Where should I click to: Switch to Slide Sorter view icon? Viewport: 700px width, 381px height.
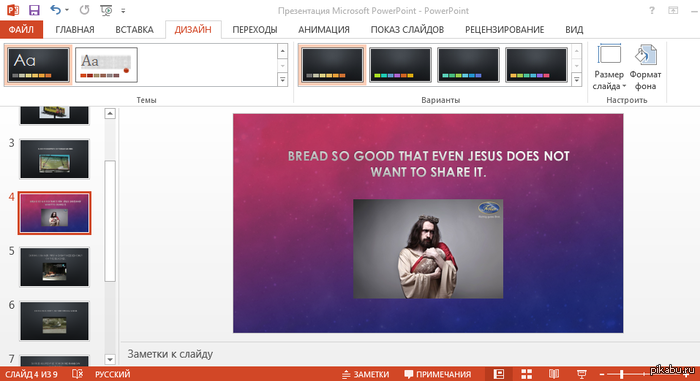coord(526,374)
